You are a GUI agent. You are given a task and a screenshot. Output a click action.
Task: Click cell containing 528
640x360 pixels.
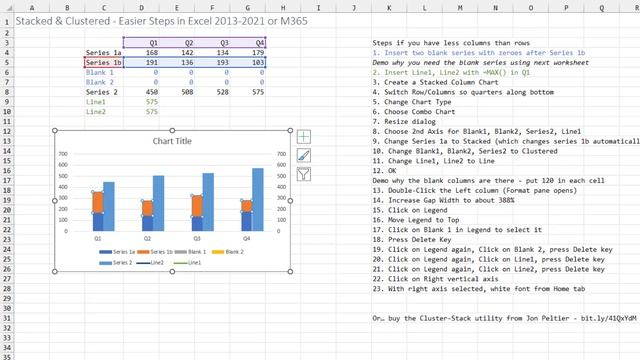point(212,92)
